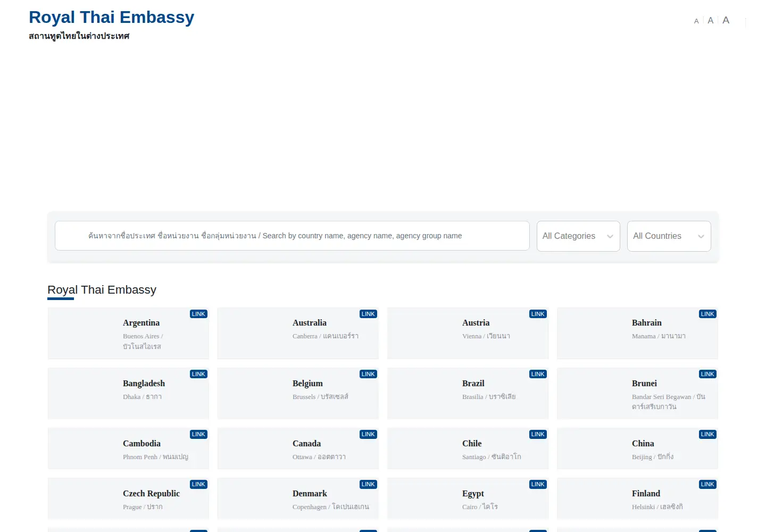Click the LINK badge on Bangladesh card

click(198, 374)
